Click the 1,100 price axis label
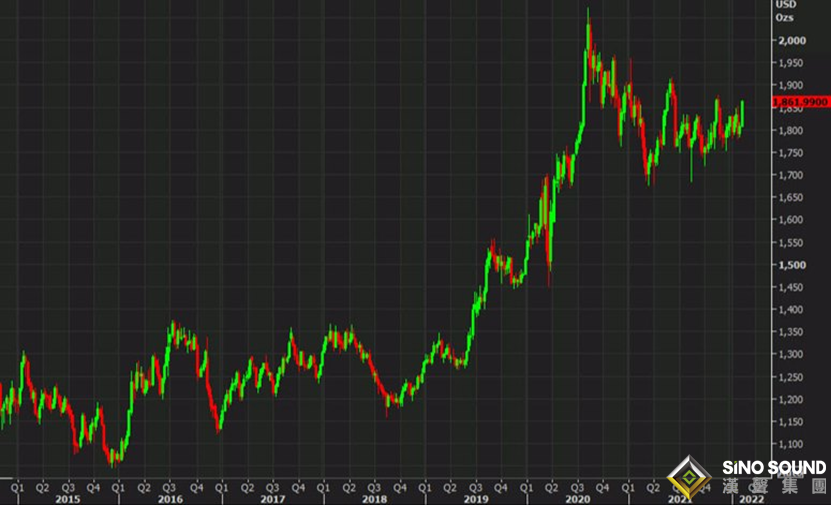Image resolution: width=831 pixels, height=505 pixels. pos(790,444)
